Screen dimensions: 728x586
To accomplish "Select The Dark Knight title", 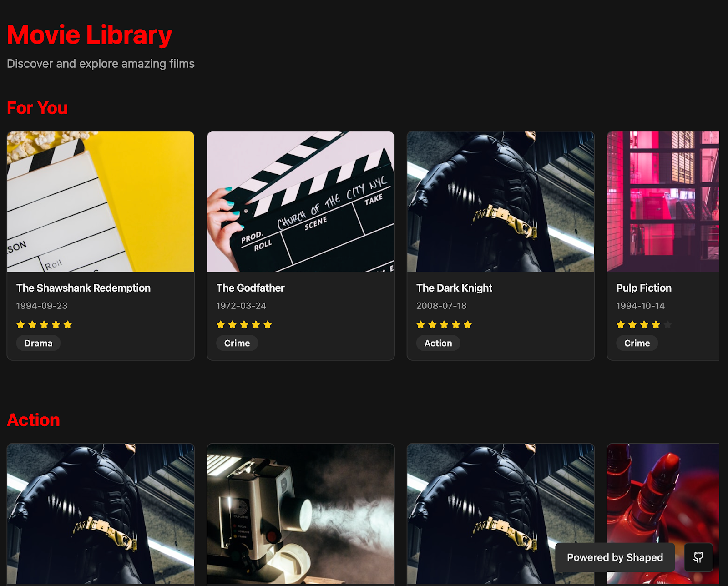I will [454, 288].
